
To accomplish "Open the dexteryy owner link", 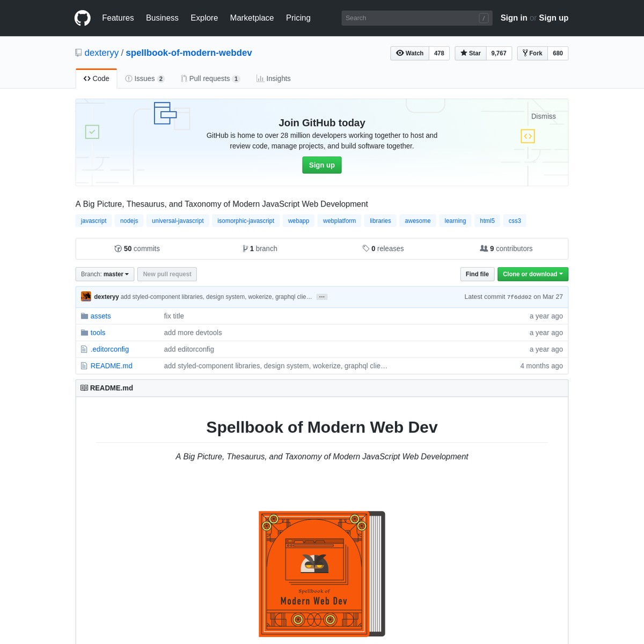I will (x=101, y=53).
